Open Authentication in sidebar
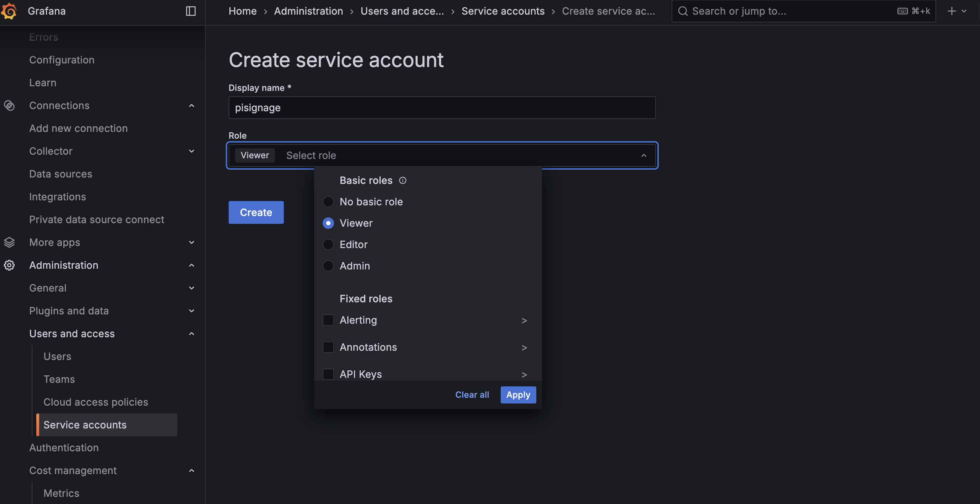Image resolution: width=980 pixels, height=504 pixels. [64, 448]
